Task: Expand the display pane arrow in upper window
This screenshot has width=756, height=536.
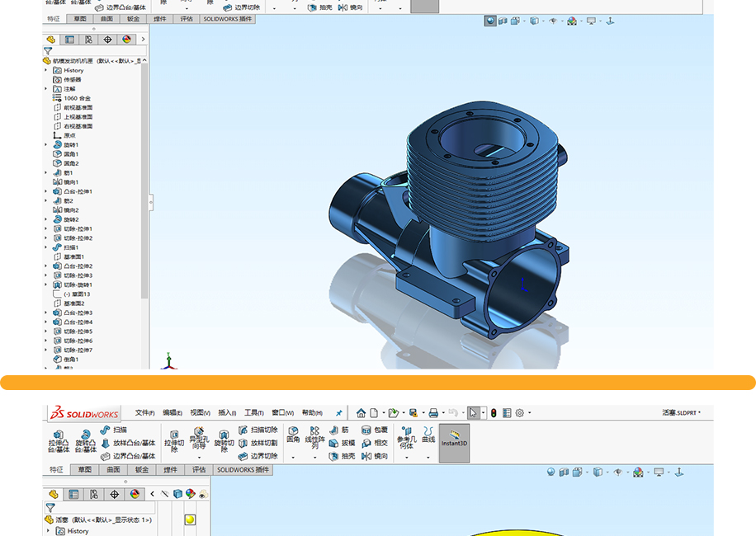Action: (x=144, y=40)
